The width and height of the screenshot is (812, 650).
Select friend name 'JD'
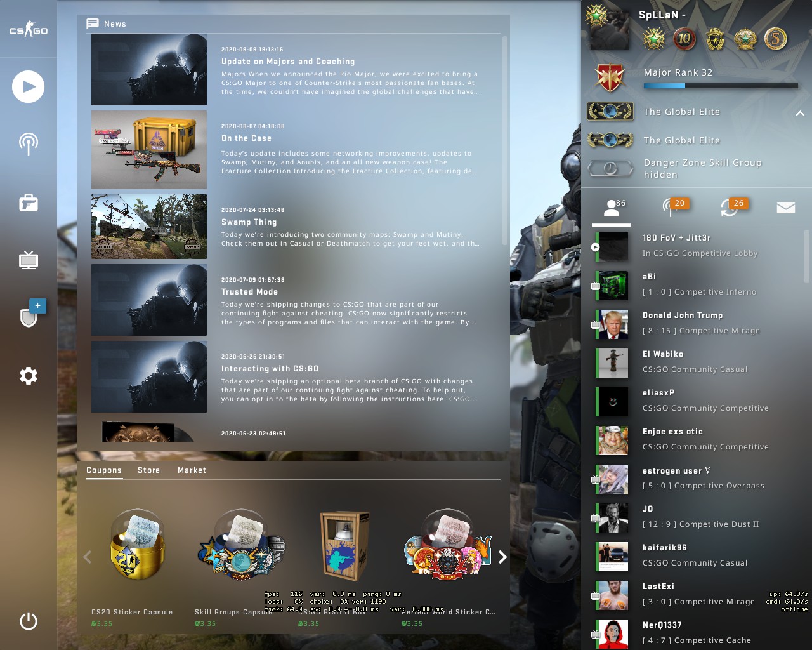tap(648, 509)
